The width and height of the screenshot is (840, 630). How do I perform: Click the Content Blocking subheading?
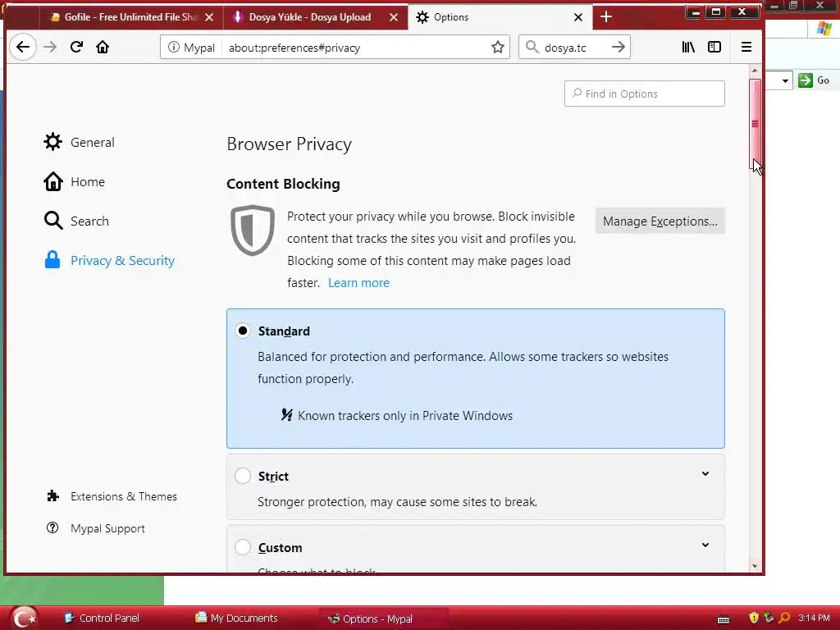pos(283,184)
